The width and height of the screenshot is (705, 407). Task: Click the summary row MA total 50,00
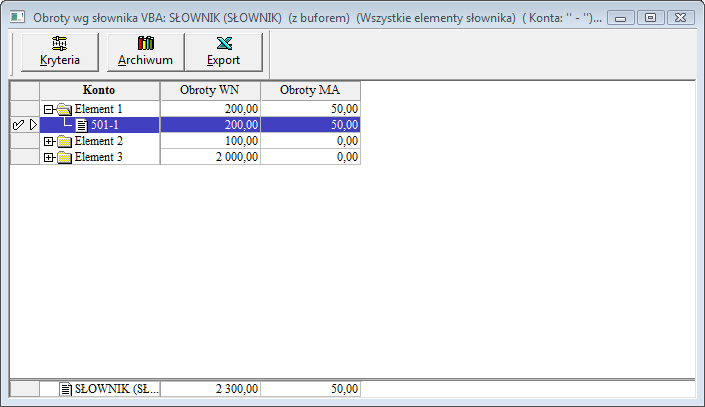pyautogui.click(x=344, y=389)
